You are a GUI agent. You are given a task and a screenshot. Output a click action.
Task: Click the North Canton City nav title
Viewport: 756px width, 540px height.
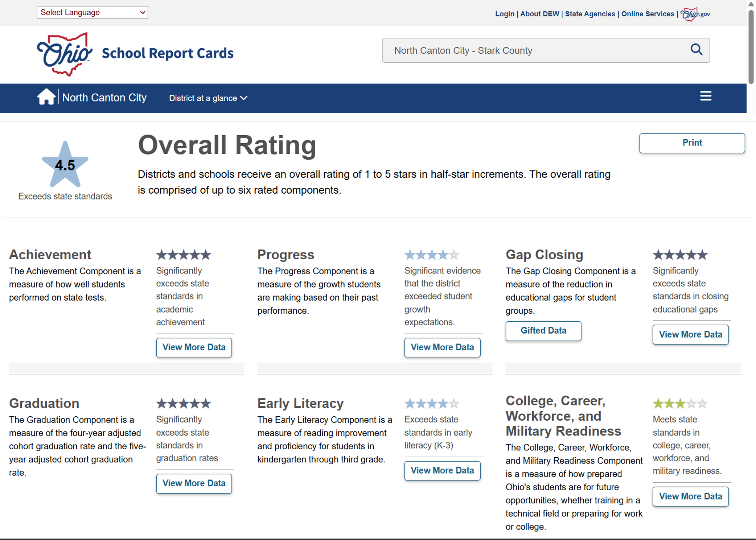(x=104, y=98)
